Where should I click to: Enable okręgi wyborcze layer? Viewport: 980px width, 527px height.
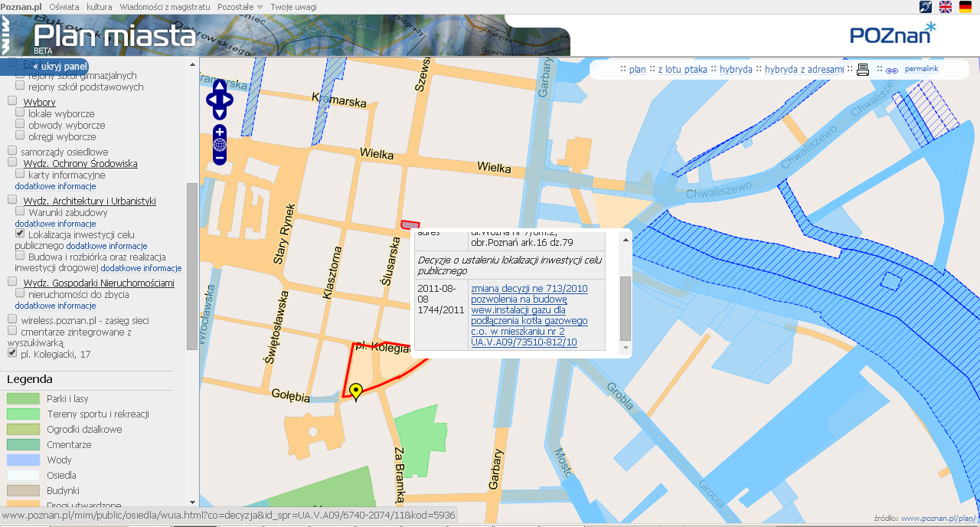coord(20,136)
